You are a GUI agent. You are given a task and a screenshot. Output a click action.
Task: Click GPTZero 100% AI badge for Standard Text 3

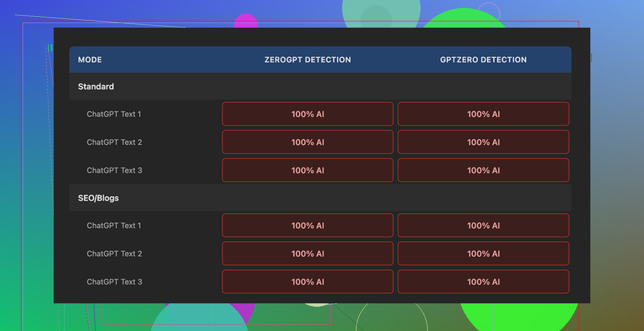(x=483, y=170)
